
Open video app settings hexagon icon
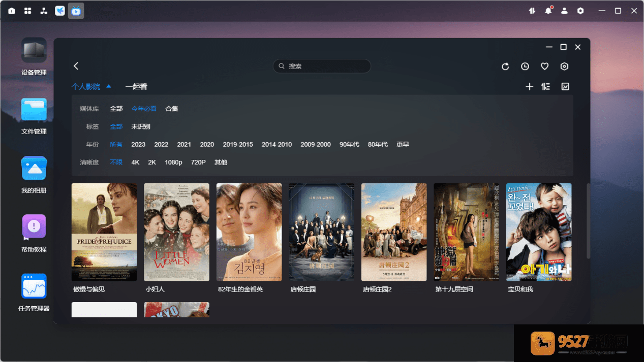[x=564, y=67]
